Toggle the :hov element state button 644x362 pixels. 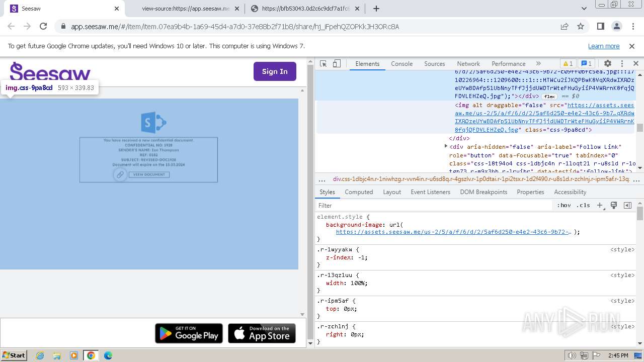tap(563, 205)
